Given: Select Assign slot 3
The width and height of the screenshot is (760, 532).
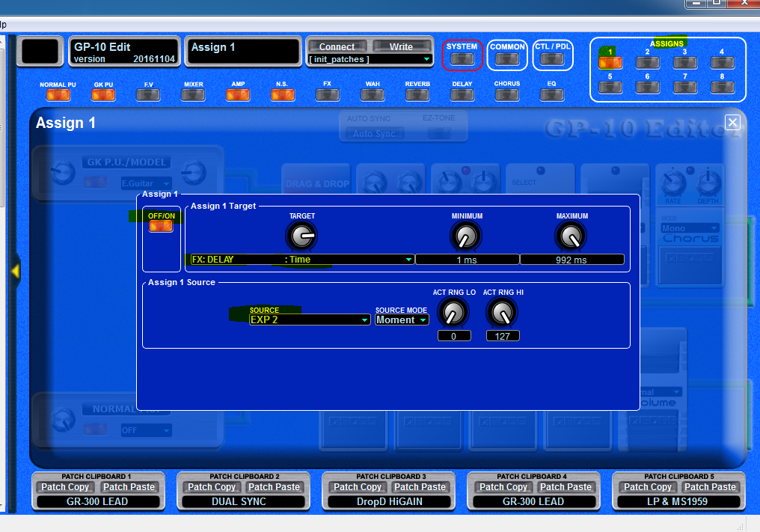Looking at the screenshot, I should pos(685,63).
